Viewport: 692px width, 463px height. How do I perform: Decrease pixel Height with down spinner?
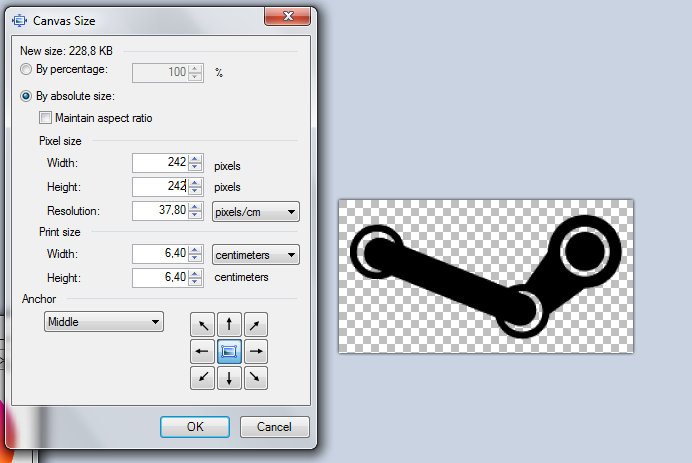(x=195, y=191)
